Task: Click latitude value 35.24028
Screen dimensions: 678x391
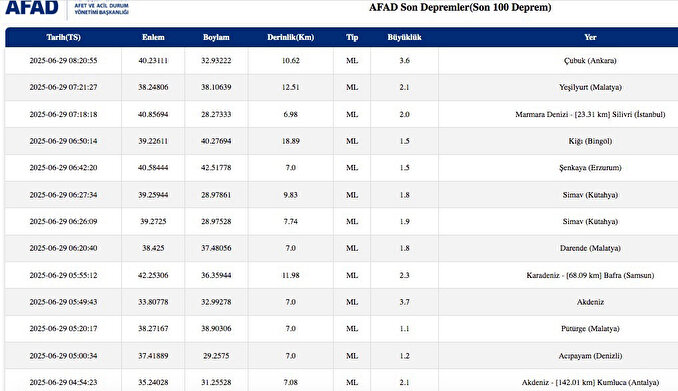Action: [153, 382]
